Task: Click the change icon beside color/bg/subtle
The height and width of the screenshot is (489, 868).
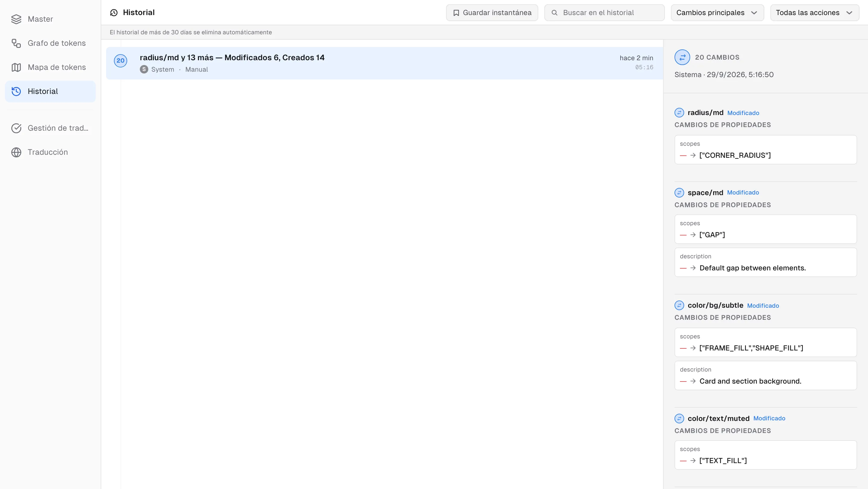Action: click(x=679, y=305)
